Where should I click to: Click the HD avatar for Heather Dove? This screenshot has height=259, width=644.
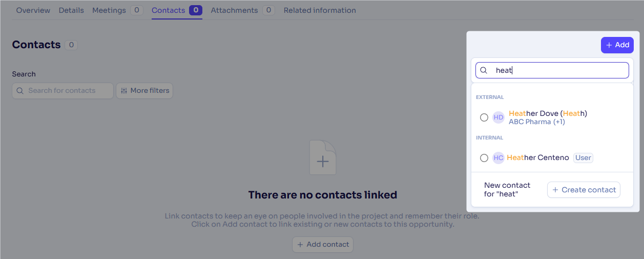pos(498,117)
